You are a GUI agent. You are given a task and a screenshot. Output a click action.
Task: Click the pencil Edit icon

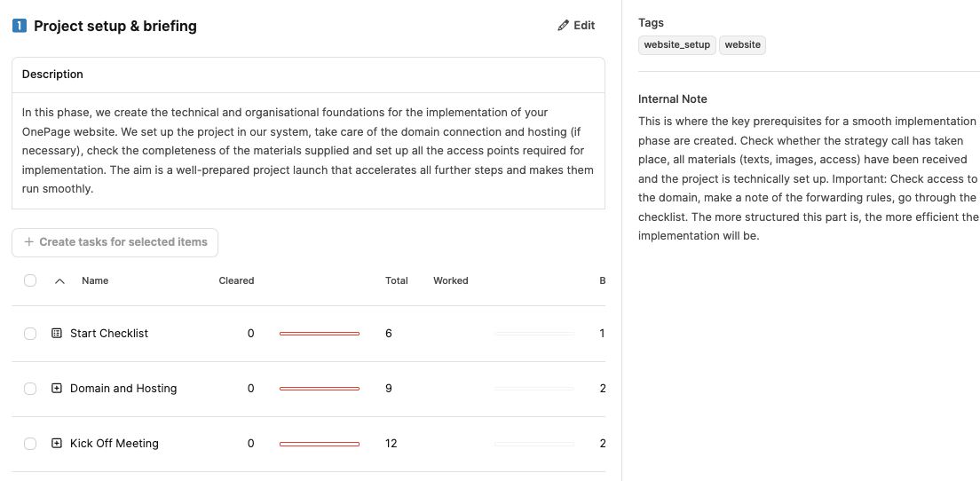coord(564,26)
